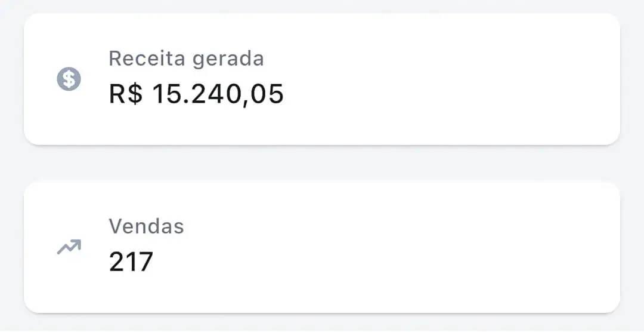The height and width of the screenshot is (332, 644).
Task: Click the "R$" currency prefix
Action: click(126, 94)
